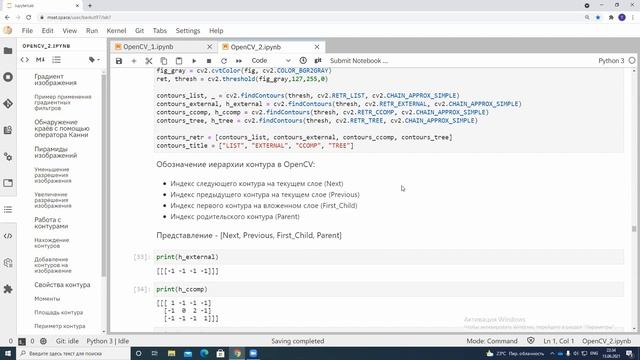This screenshot has width=640, height=360.
Task: Click the print(h_ccomp) code cell
Action: [389, 289]
